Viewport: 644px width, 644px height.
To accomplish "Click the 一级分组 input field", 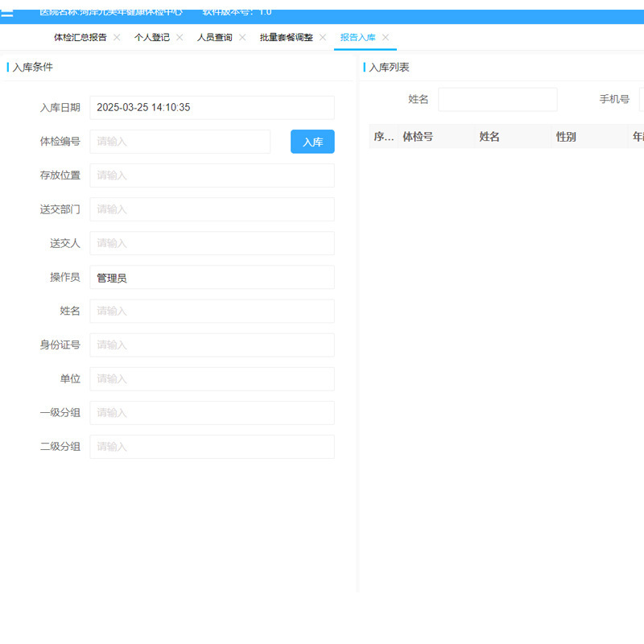I will 212,413.
